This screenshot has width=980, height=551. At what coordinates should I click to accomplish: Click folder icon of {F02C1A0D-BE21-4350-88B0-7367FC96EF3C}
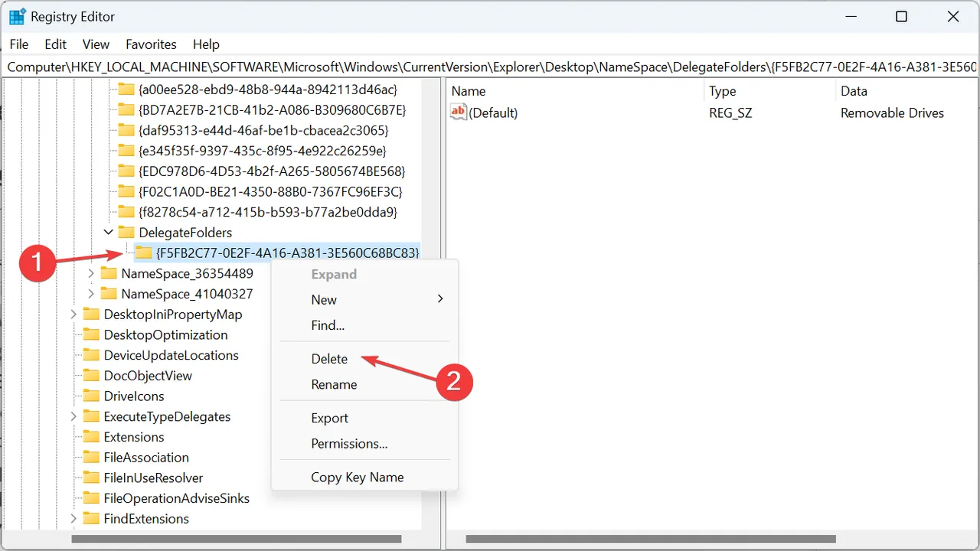point(126,191)
